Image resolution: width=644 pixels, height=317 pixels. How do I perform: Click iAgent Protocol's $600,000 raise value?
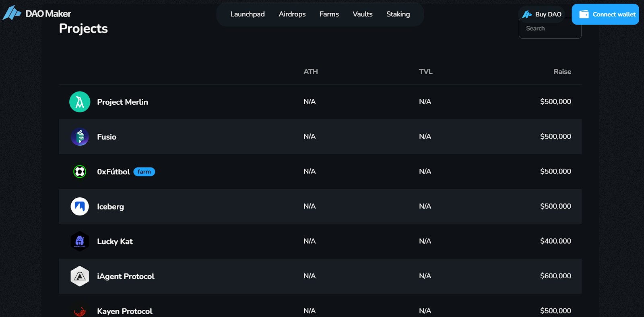[x=555, y=276]
